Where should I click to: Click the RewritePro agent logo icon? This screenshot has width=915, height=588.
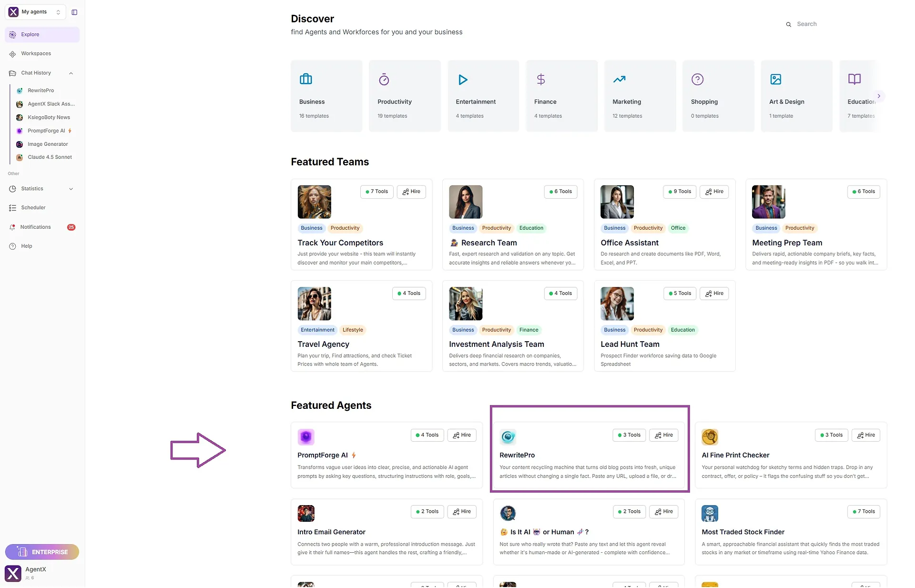point(508,436)
